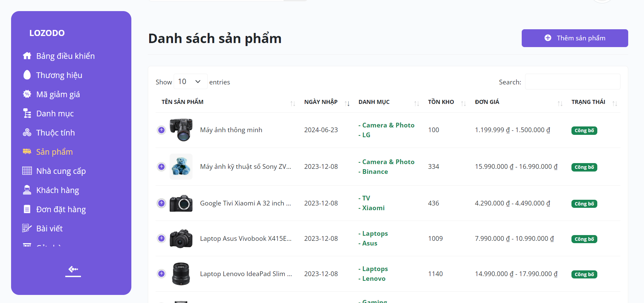Viewport: 644px width, 303px height.
Task: Click the Thuộc tính attributes icon
Action: point(27,132)
